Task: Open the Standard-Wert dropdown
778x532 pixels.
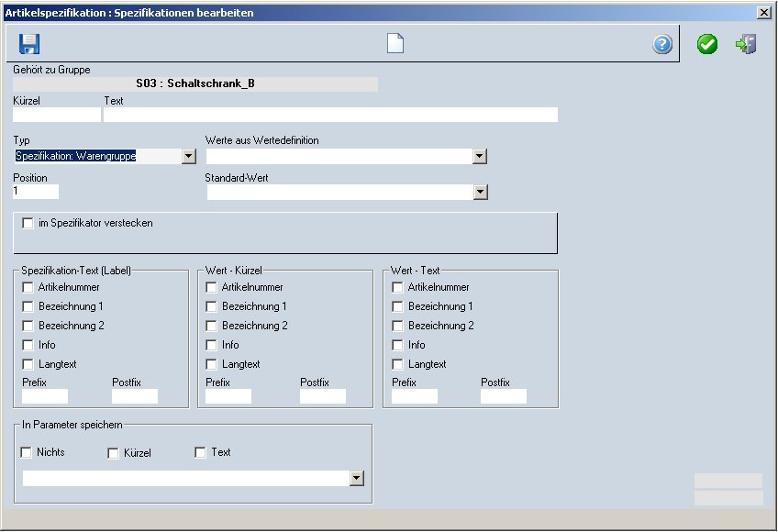Action: [x=480, y=193]
